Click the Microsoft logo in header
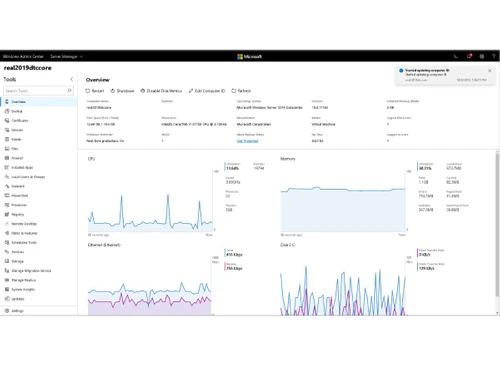This screenshot has width=500, height=375. (250, 56)
